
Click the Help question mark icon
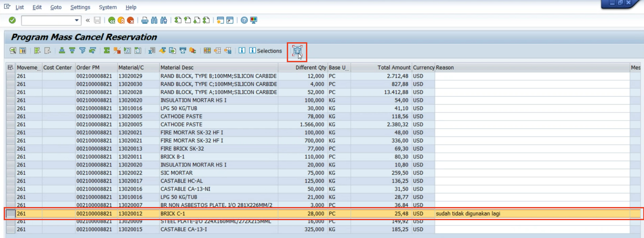[x=244, y=20]
